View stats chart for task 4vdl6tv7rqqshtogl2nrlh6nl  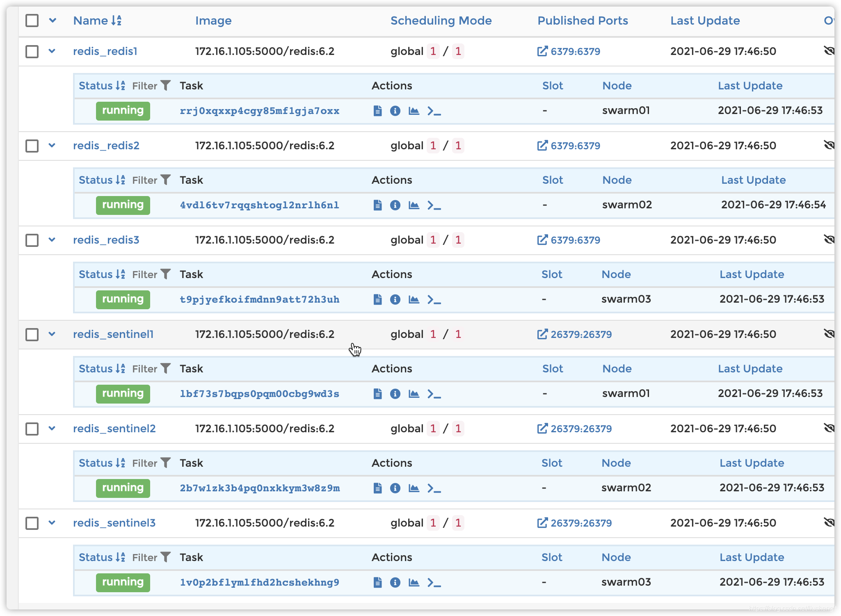click(x=414, y=205)
